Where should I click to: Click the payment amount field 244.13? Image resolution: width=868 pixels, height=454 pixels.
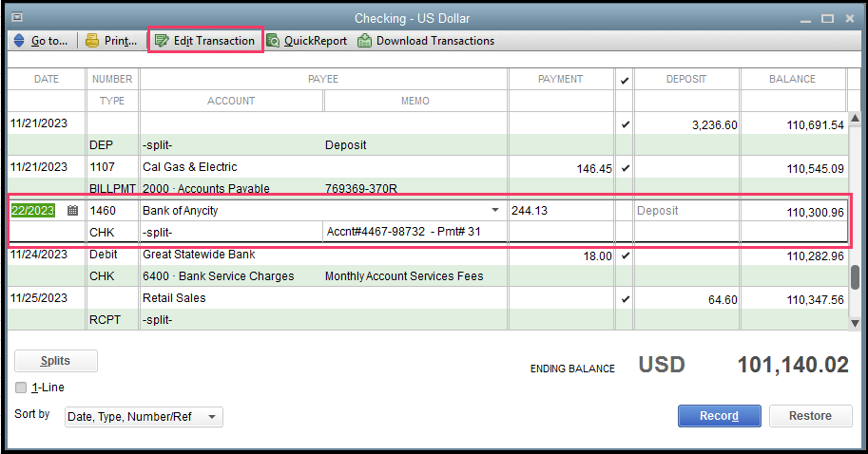click(x=561, y=210)
